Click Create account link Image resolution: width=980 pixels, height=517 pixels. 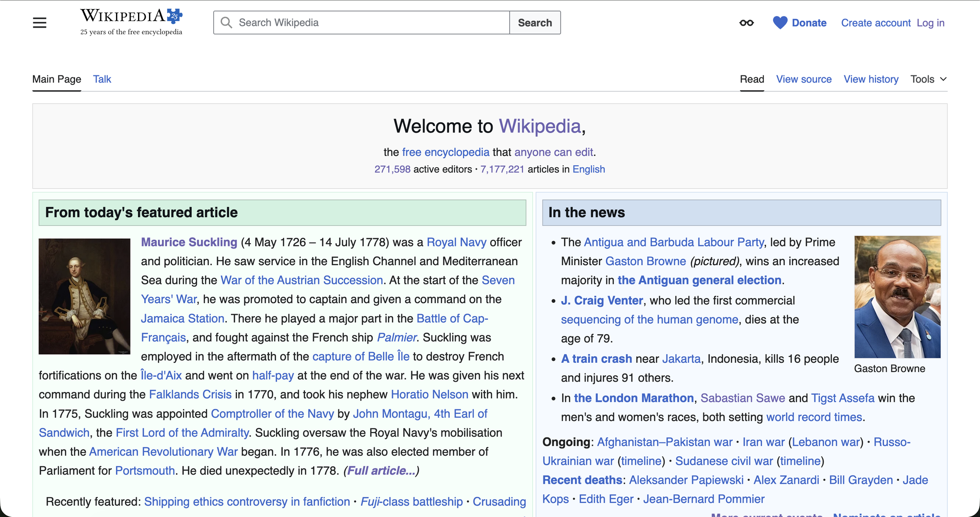(x=876, y=23)
